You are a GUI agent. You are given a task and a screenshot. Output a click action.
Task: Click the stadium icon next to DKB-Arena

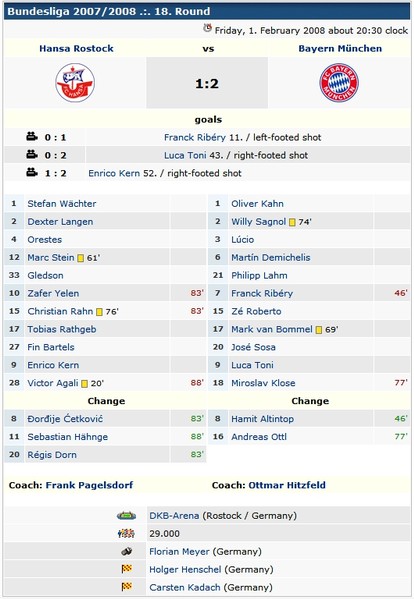[x=126, y=516]
